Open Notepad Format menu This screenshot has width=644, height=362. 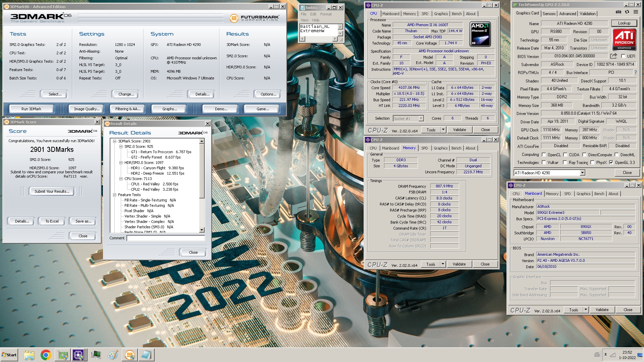(x=326, y=14)
